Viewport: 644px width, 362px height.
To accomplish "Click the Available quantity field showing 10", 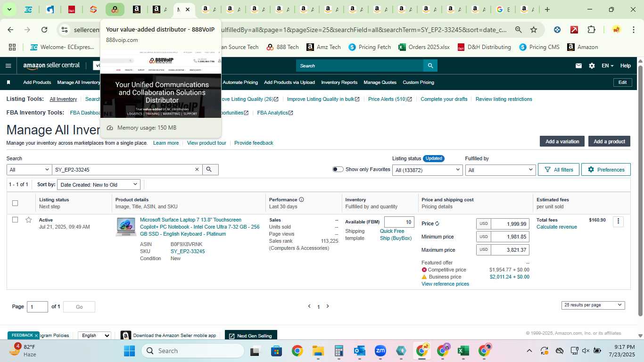I will pyautogui.click(x=399, y=222).
